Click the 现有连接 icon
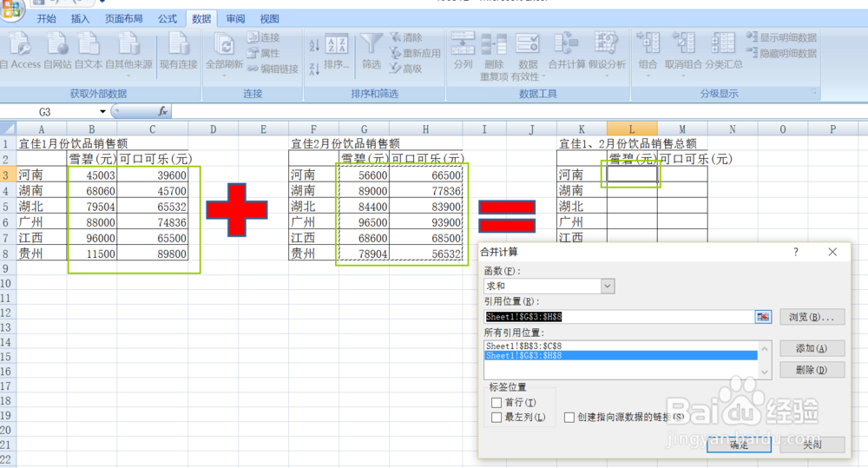Screen dimensions: 868x468 pyautogui.click(x=178, y=49)
